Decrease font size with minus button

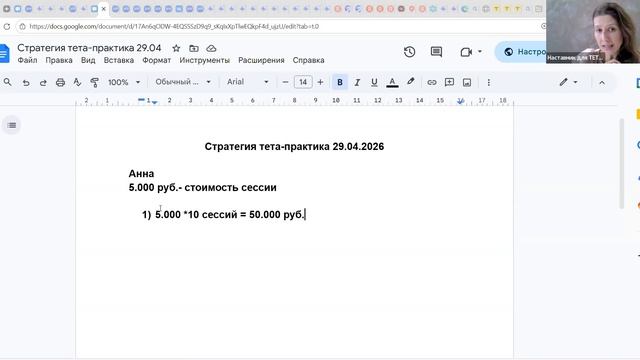click(285, 82)
